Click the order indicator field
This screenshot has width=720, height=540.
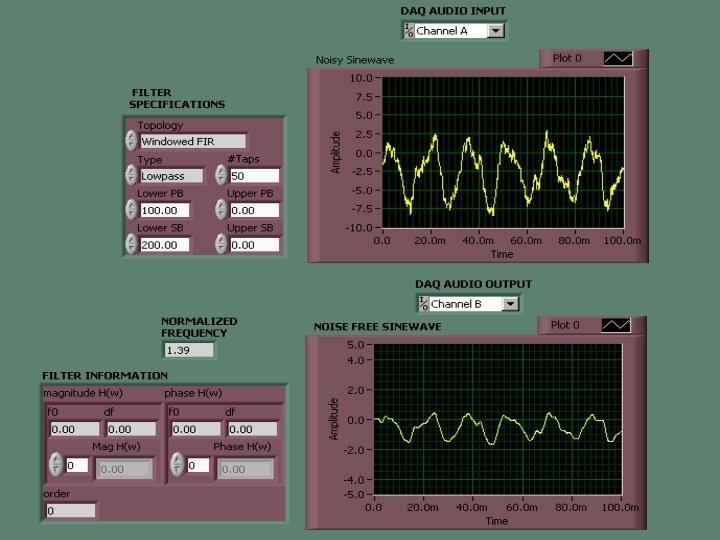point(71,510)
